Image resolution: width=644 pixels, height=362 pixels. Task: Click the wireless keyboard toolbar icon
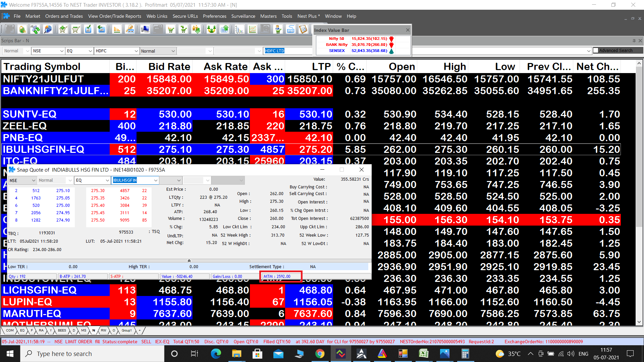pyautogui.click(x=291, y=29)
